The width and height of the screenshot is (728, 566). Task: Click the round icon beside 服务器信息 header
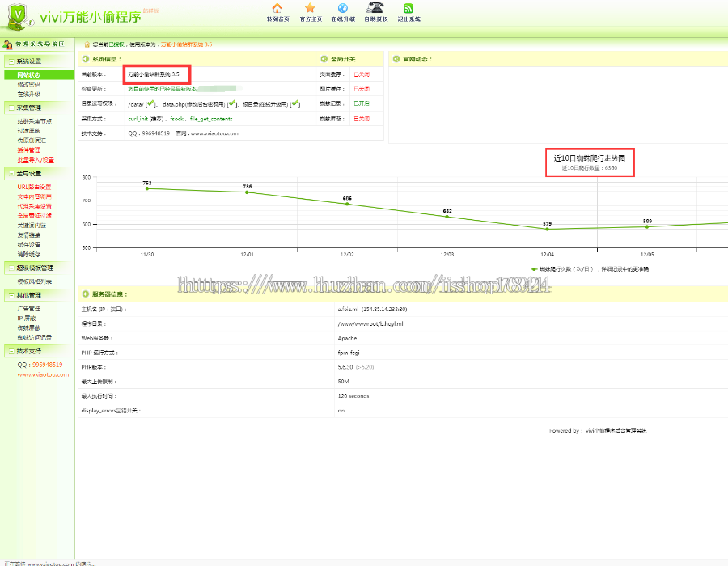click(x=86, y=294)
